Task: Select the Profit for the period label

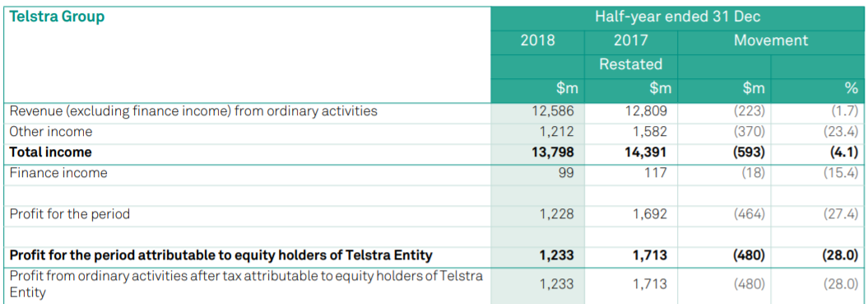Action: coord(70,213)
